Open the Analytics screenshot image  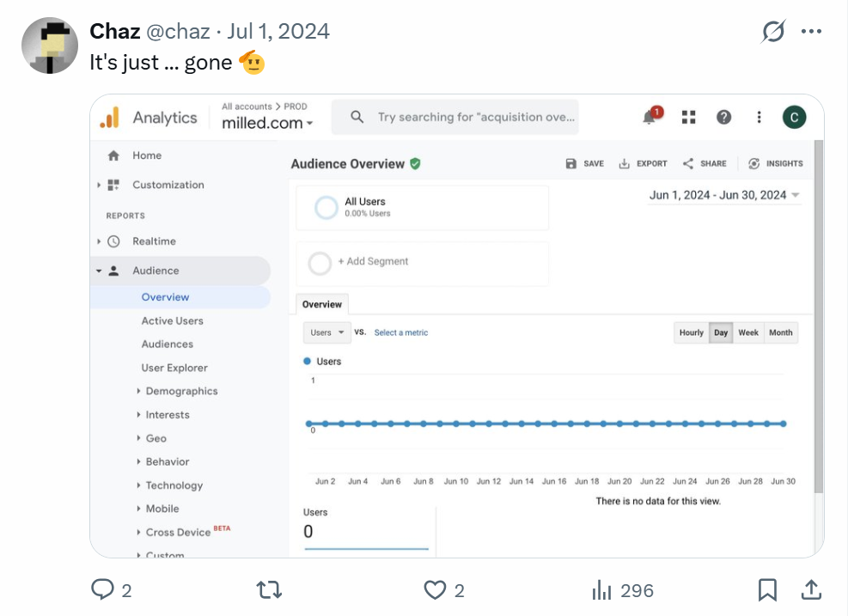(x=456, y=326)
